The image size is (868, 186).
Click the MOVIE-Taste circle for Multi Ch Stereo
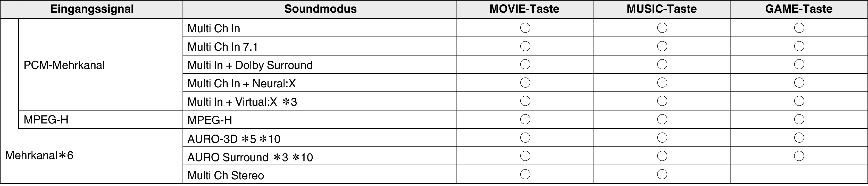[x=525, y=174]
